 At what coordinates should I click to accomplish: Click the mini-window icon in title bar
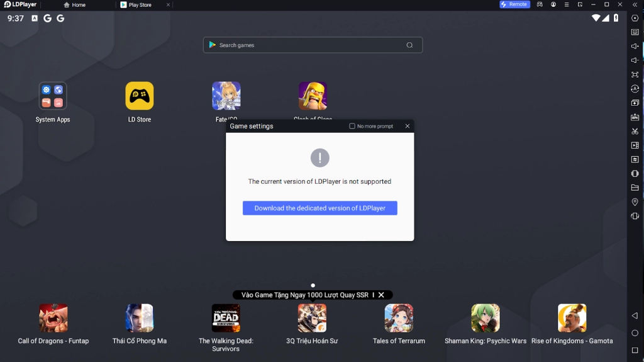pos(580,4)
